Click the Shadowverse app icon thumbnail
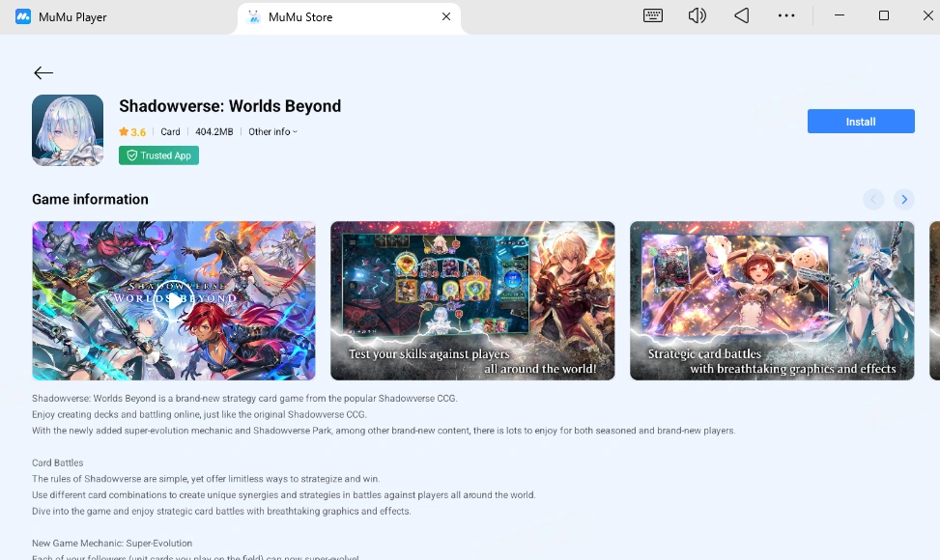This screenshot has width=940, height=560. (x=68, y=130)
